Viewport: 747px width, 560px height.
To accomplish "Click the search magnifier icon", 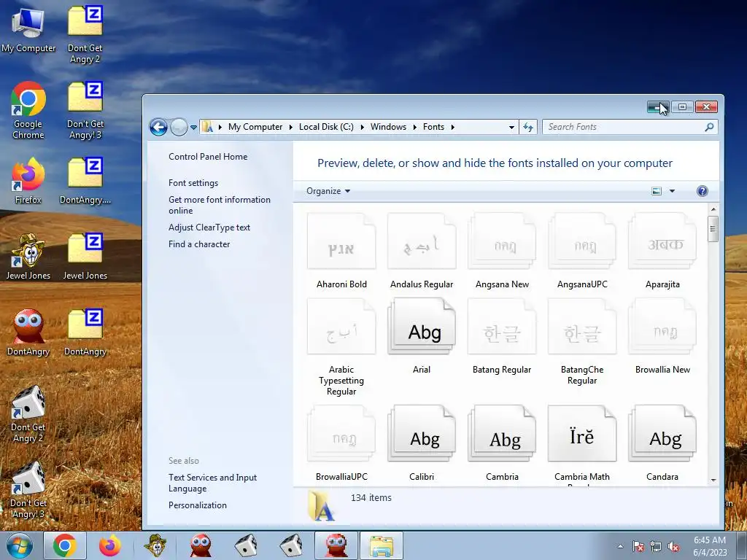I will pos(709,127).
